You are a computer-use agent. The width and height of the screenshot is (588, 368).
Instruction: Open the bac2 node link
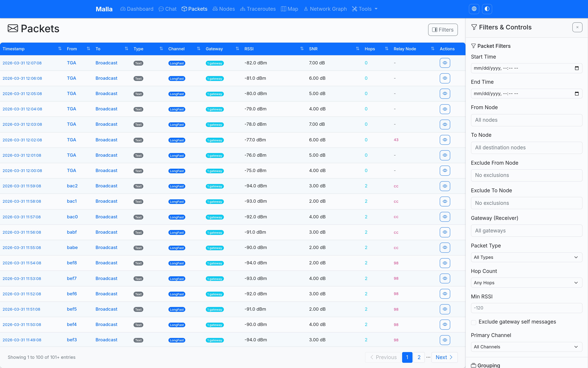point(72,186)
